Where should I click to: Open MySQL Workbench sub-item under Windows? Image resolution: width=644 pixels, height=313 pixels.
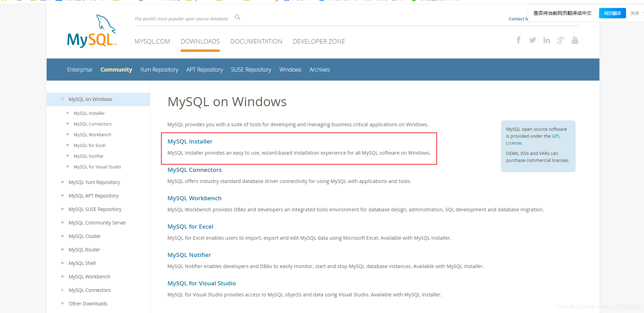pyautogui.click(x=93, y=135)
